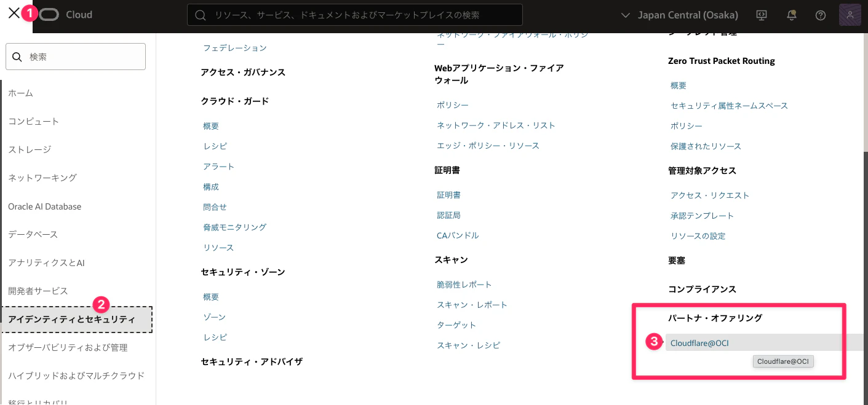The width and height of the screenshot is (868, 405).
Task: Select アイデンティティとセキュリティ in sidebar
Action: coord(77,320)
